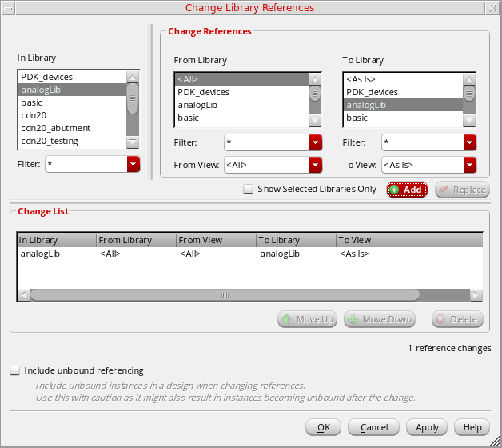Image resolution: width=502 pixels, height=448 pixels.
Task: Open the In Library Filter dropdown
Action: pyautogui.click(x=133, y=164)
